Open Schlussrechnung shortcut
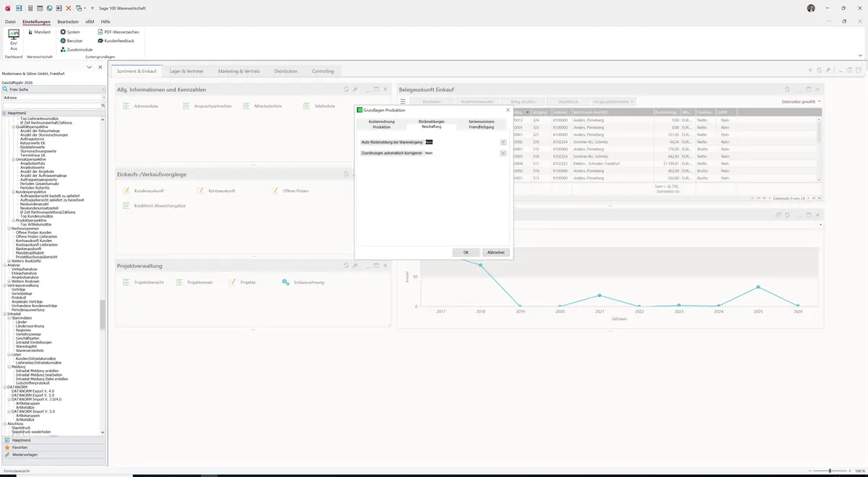Image resolution: width=868 pixels, height=477 pixels. click(x=303, y=283)
